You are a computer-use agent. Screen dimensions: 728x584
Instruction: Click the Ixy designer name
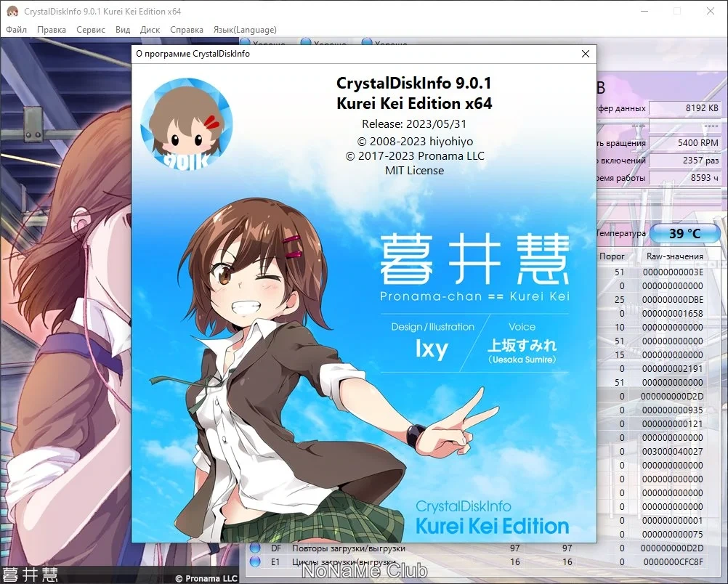[432, 349]
